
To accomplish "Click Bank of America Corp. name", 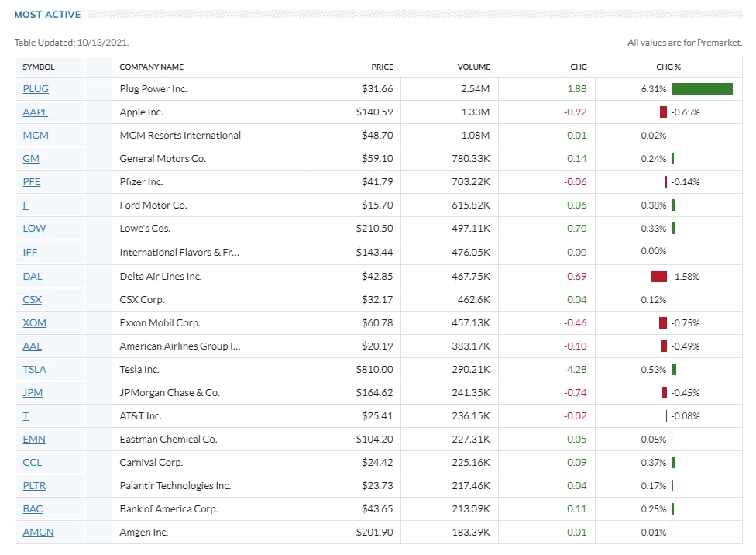I will pos(169,508).
